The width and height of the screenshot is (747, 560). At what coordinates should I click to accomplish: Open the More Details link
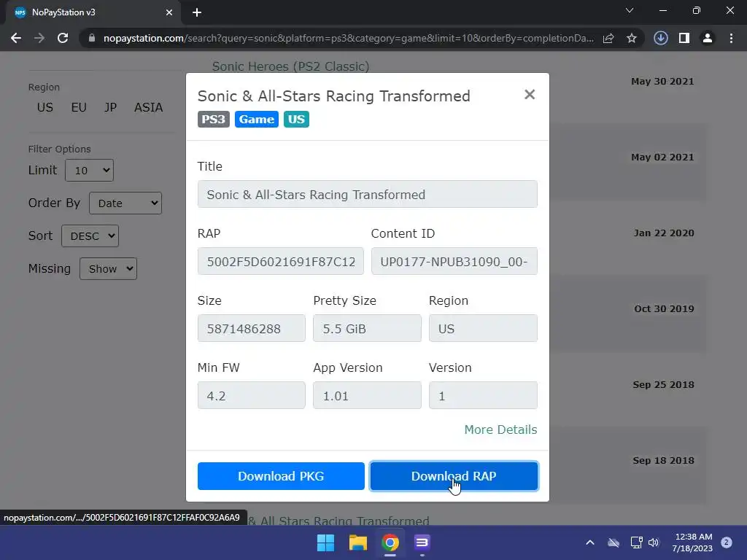(x=500, y=429)
